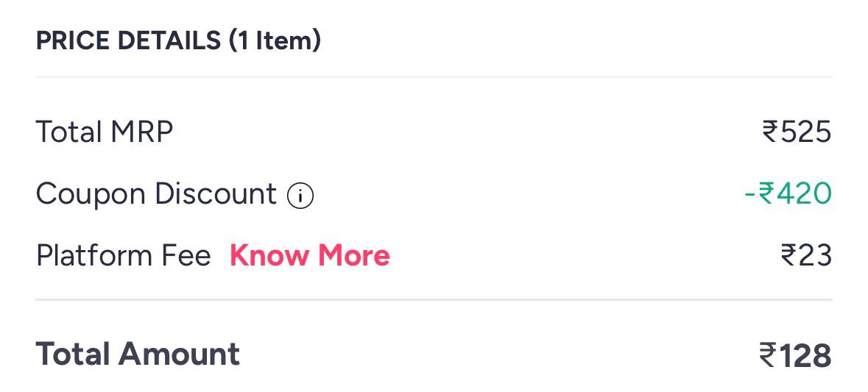This screenshot has height=392, width=868.
Task: Click the rupee symbol beside 23
Action: [x=788, y=256]
